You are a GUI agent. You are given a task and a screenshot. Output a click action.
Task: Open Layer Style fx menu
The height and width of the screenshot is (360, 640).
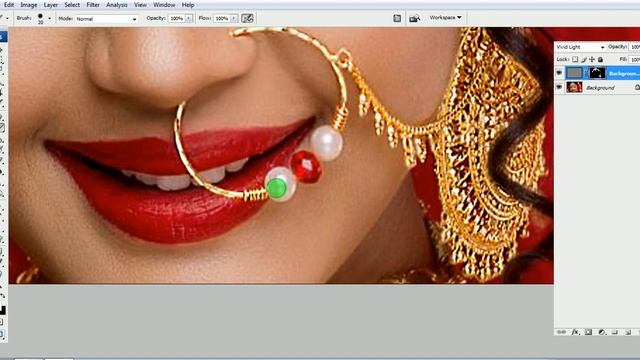coord(575,332)
